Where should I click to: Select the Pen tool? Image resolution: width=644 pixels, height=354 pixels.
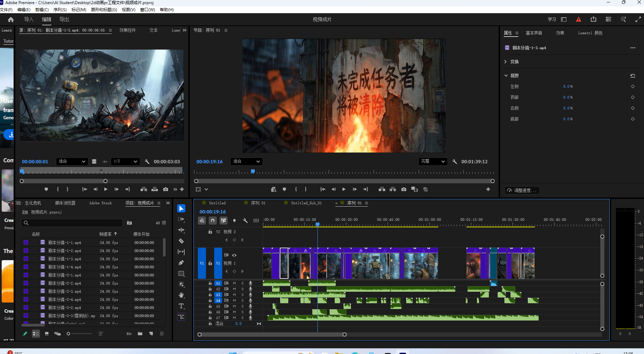point(181,263)
